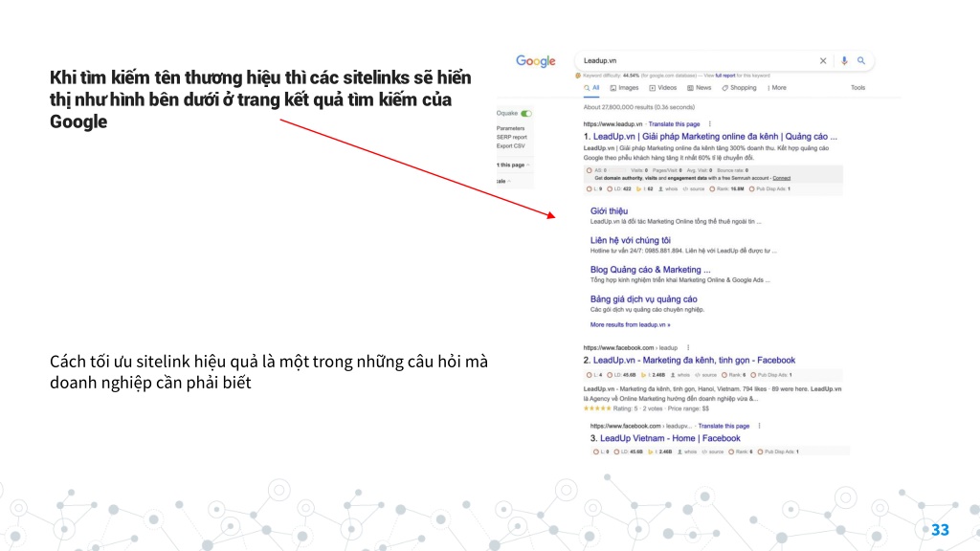This screenshot has width=980, height=551.
Task: Open the 'Liên hệ với chúng tôi' sitelink
Action: point(630,240)
